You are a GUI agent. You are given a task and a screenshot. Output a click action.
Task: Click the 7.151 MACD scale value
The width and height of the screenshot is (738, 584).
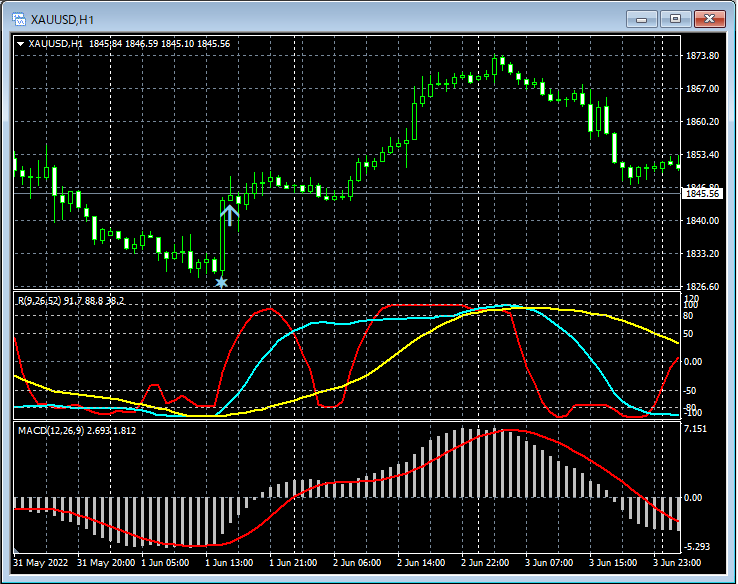click(x=697, y=430)
